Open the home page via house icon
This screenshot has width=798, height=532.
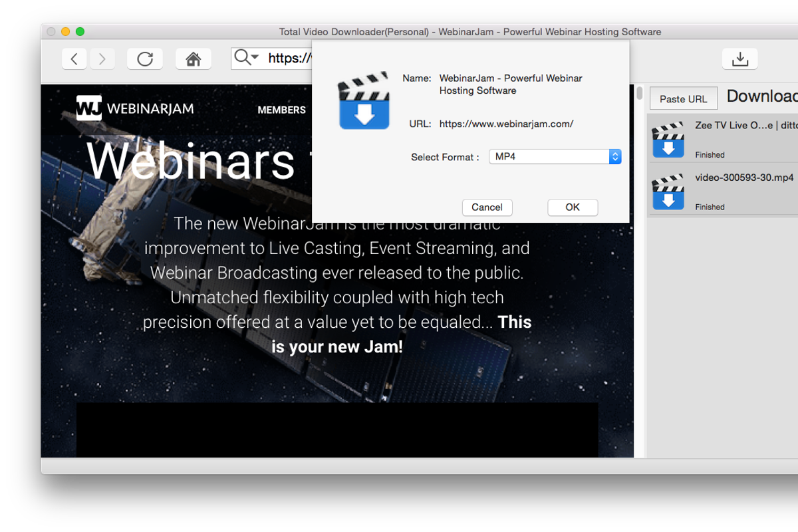coord(194,59)
